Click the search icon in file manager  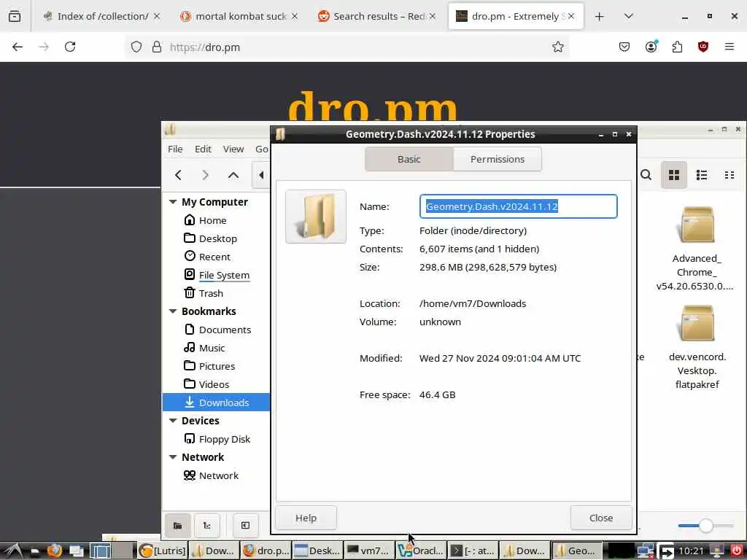tap(646, 175)
